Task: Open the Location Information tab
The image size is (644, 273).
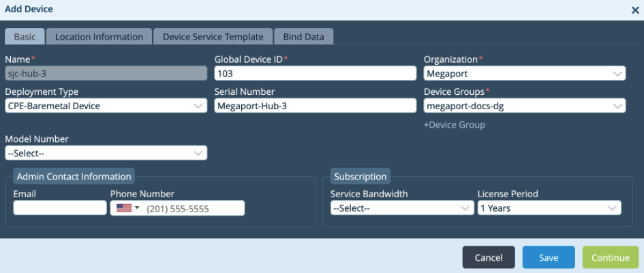Action: click(99, 37)
